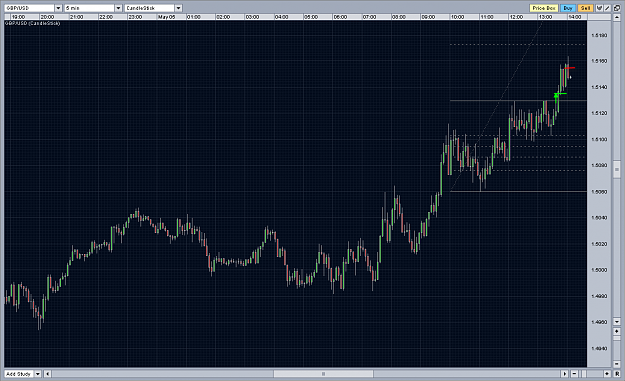Detach the chart using the pop-out window icon
Viewport: 625px width, 381px height.
click(x=617, y=8)
